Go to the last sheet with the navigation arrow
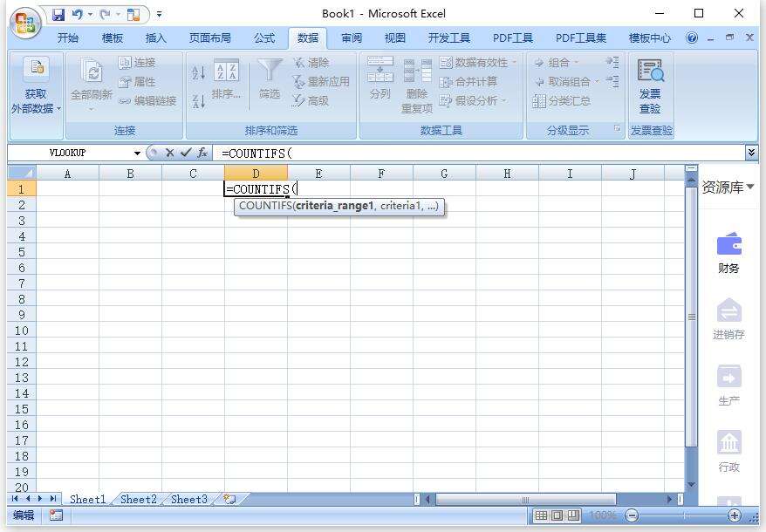This screenshot has height=532, width=766. click(52, 499)
